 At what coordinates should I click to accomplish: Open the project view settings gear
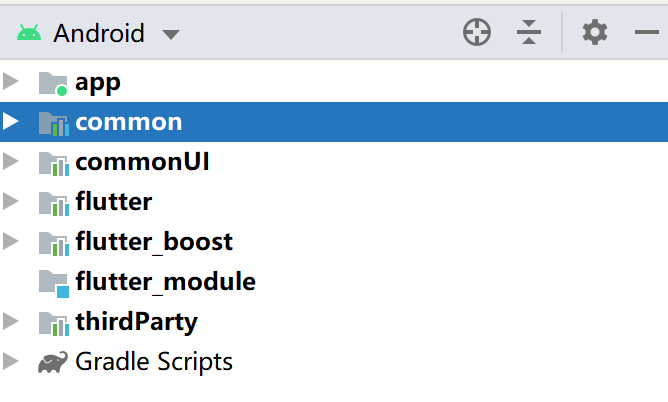[595, 33]
